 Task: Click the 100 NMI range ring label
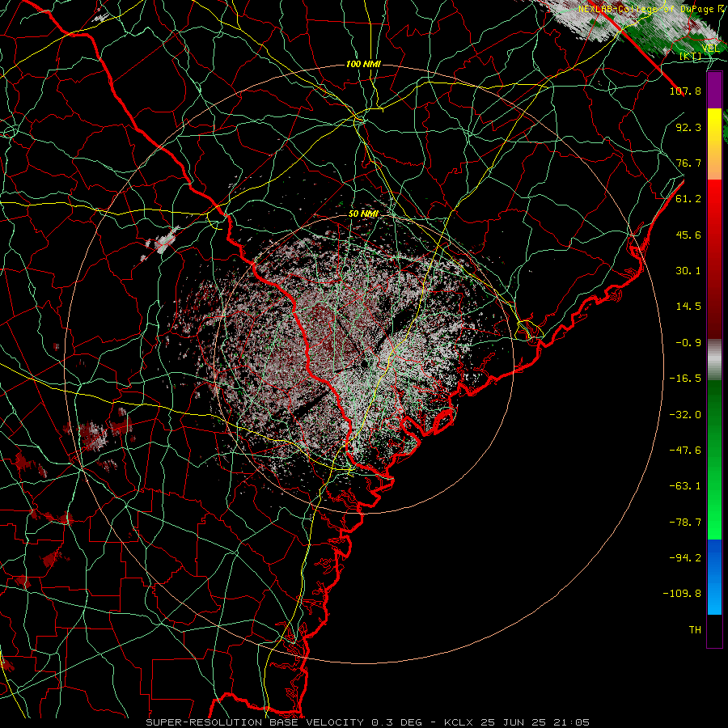click(x=363, y=64)
